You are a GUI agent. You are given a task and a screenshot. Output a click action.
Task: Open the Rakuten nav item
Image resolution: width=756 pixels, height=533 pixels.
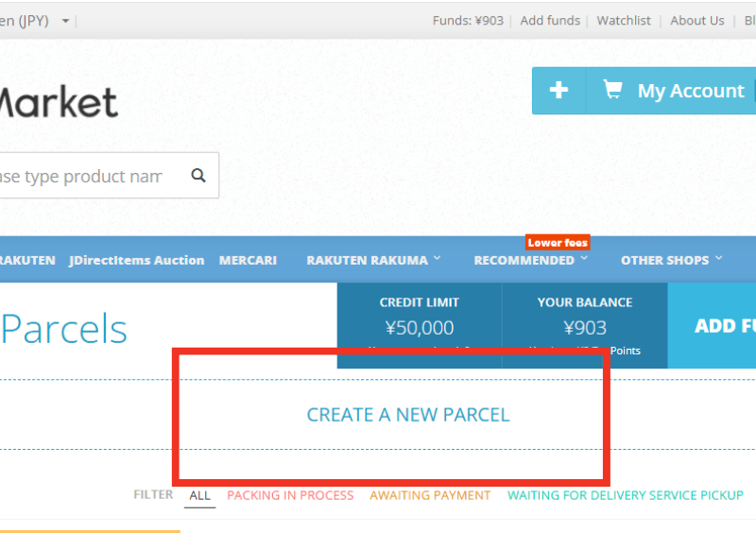click(27, 260)
